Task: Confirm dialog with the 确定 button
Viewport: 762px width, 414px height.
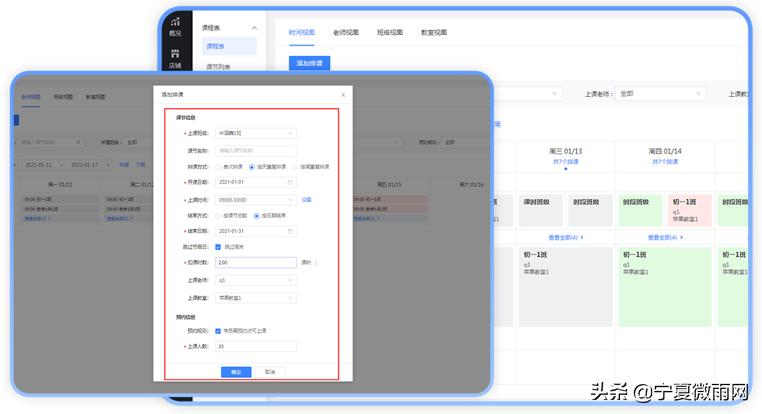Action: tap(236, 372)
